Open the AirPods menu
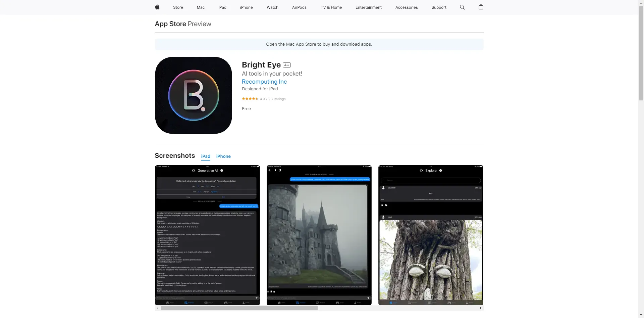The image size is (644, 318). [299, 7]
